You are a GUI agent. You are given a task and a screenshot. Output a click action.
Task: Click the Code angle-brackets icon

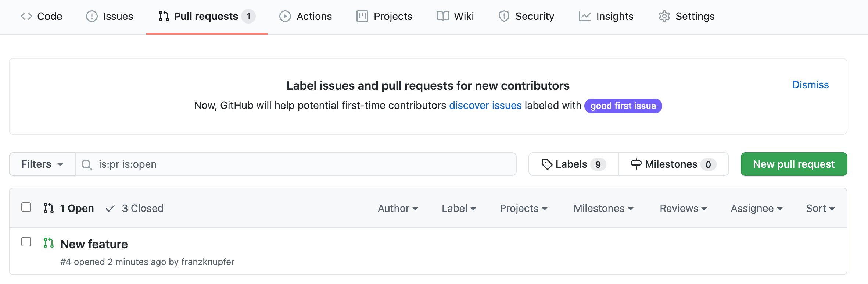pos(26,16)
